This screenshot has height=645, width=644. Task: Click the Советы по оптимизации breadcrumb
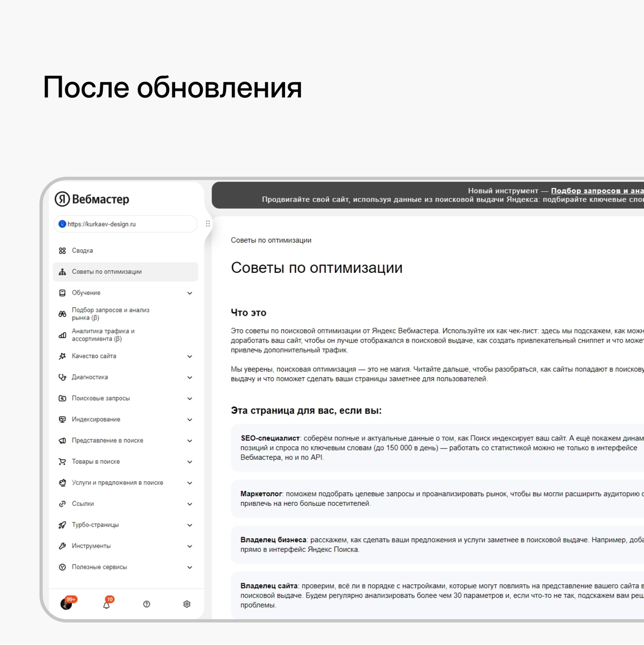[271, 240]
